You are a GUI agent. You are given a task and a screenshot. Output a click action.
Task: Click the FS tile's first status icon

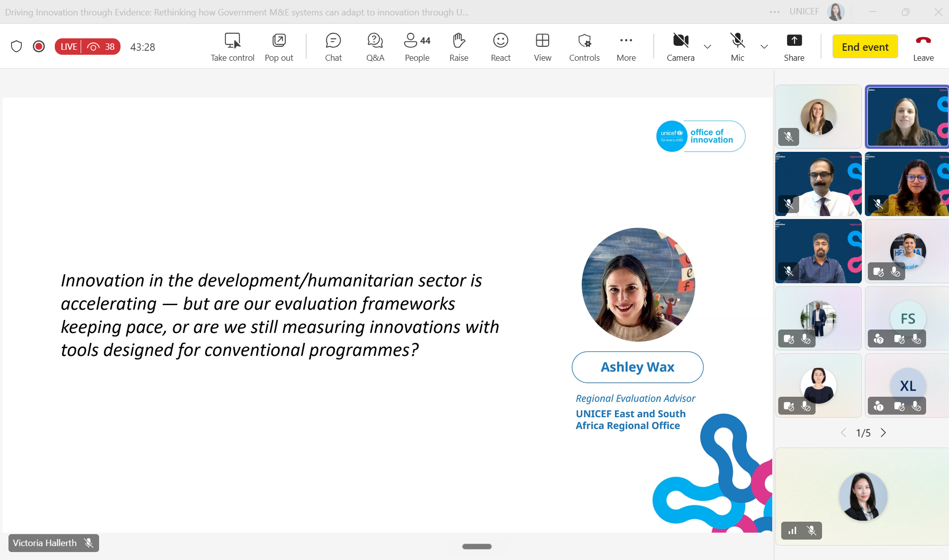[879, 339]
